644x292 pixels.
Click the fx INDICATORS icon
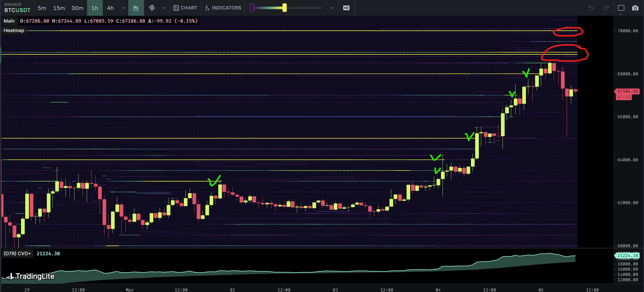click(x=222, y=8)
